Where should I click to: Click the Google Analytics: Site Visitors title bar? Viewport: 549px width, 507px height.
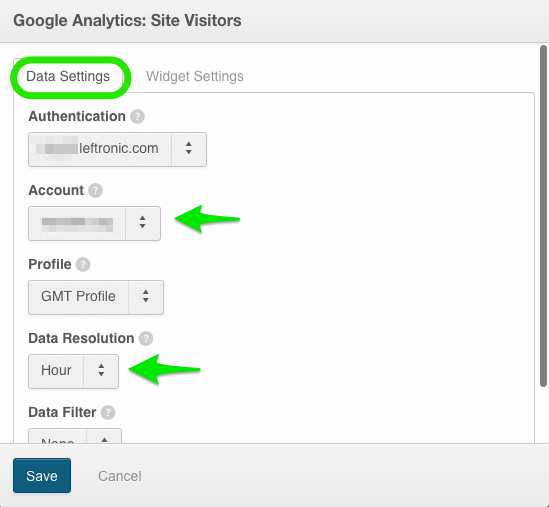tap(274, 21)
